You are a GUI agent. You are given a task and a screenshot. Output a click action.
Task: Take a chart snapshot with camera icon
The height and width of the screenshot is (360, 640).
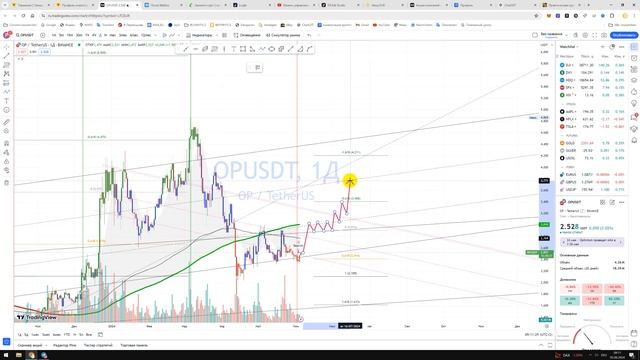point(604,35)
